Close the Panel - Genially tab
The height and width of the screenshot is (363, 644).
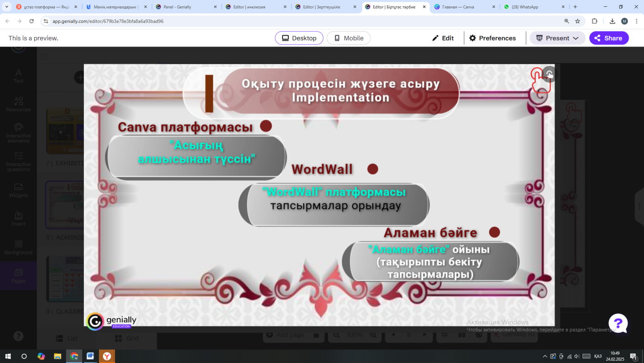click(x=215, y=7)
